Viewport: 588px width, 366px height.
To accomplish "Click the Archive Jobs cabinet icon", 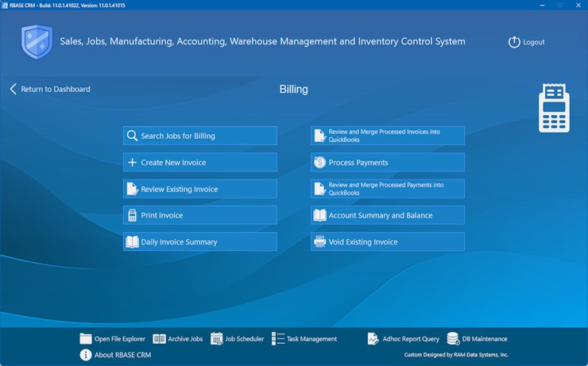I will pos(159,339).
